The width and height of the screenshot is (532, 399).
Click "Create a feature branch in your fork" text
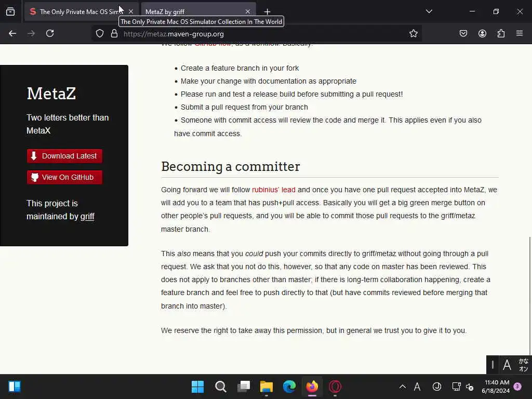tap(240, 68)
